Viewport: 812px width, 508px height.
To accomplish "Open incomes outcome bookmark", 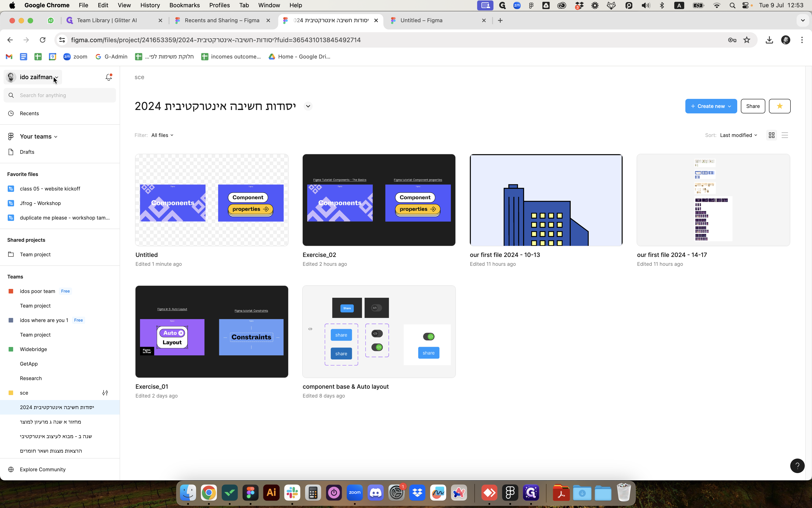I will 231,56.
